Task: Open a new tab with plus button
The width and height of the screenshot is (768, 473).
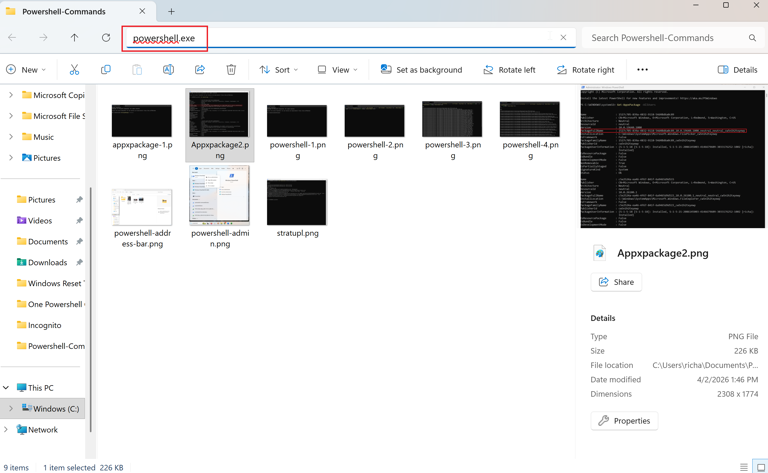Action: point(171,11)
